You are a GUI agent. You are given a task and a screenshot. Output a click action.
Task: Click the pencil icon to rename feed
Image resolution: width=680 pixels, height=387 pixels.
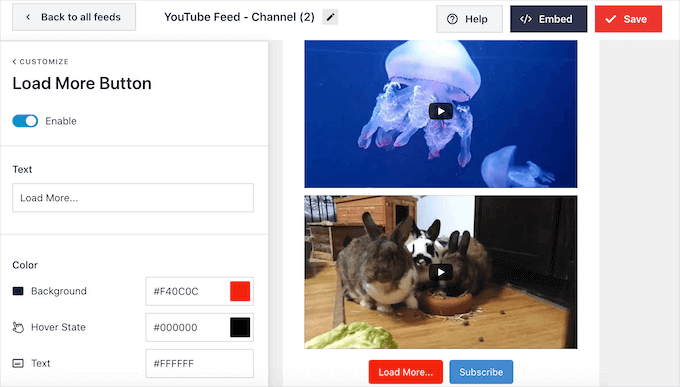(330, 17)
